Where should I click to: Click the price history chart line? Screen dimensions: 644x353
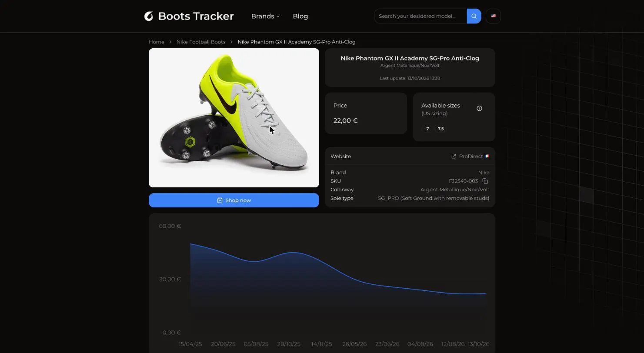pos(337,268)
